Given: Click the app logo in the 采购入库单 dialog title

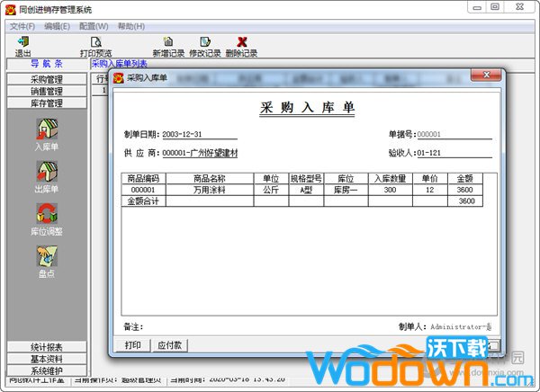Looking at the screenshot, I should click(x=119, y=78).
